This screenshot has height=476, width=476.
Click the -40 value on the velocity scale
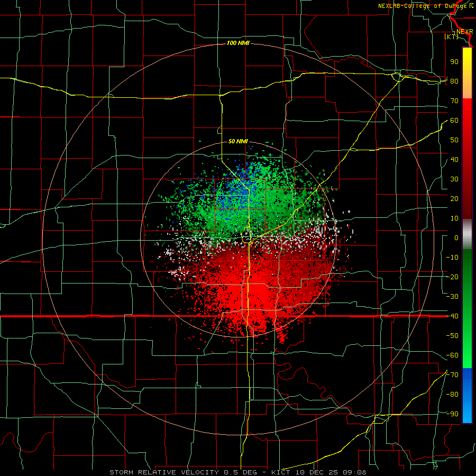(x=452, y=316)
